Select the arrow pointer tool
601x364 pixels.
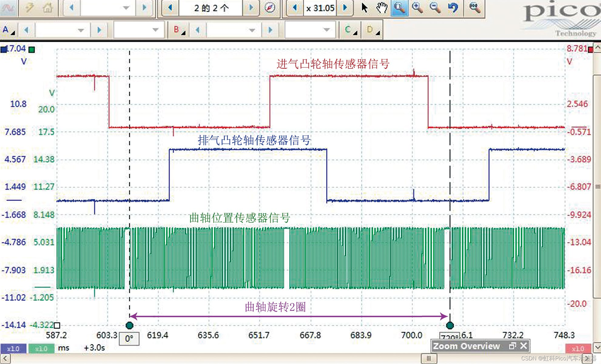(365, 8)
